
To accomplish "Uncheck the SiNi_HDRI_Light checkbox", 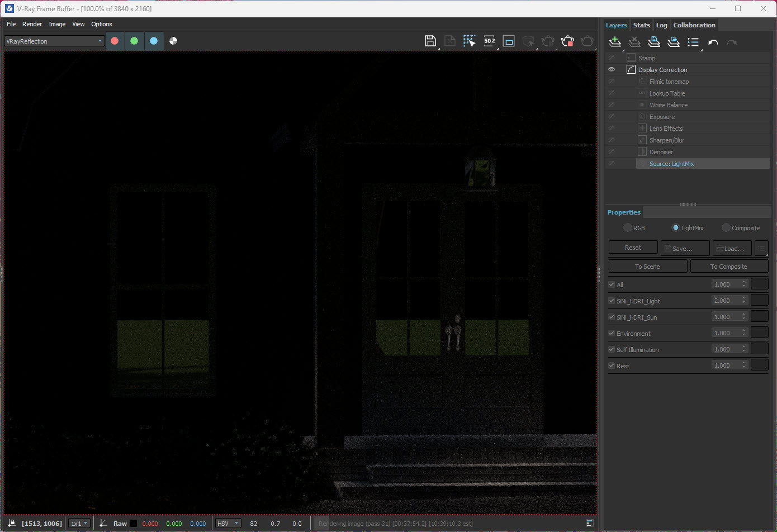I will tap(612, 301).
